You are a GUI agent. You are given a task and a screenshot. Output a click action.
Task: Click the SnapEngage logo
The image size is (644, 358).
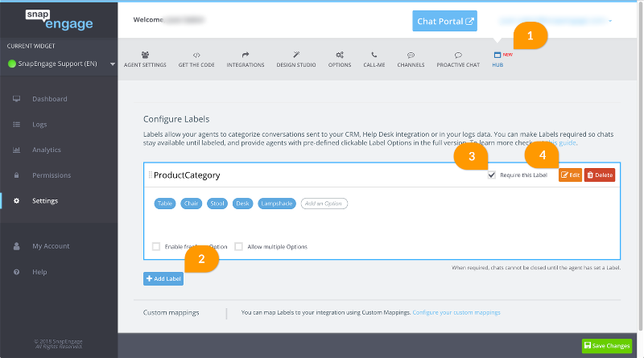tap(59, 19)
